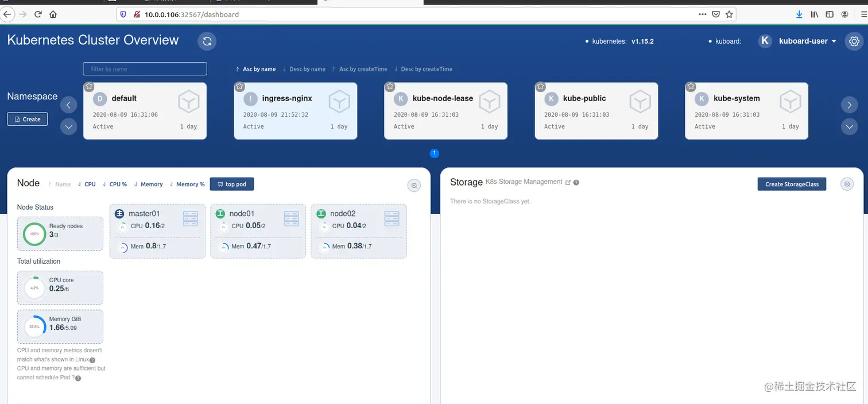Expand namespaces with the right-side down chevron
This screenshot has height=404, width=868.
point(849,126)
